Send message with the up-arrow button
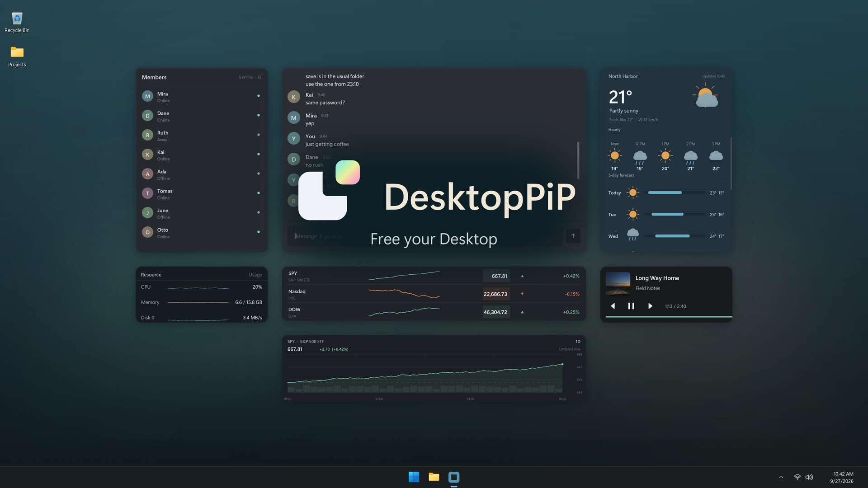 click(573, 236)
